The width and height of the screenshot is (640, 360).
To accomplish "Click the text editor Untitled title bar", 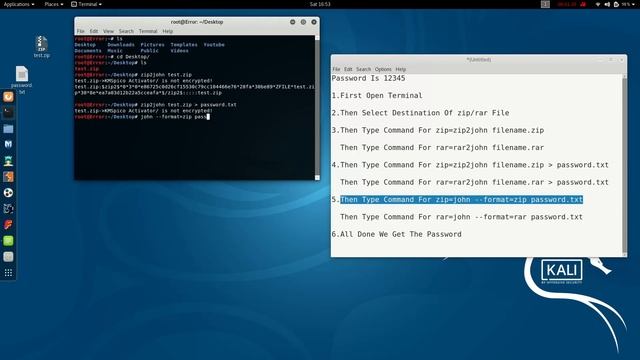I will [x=479, y=60].
